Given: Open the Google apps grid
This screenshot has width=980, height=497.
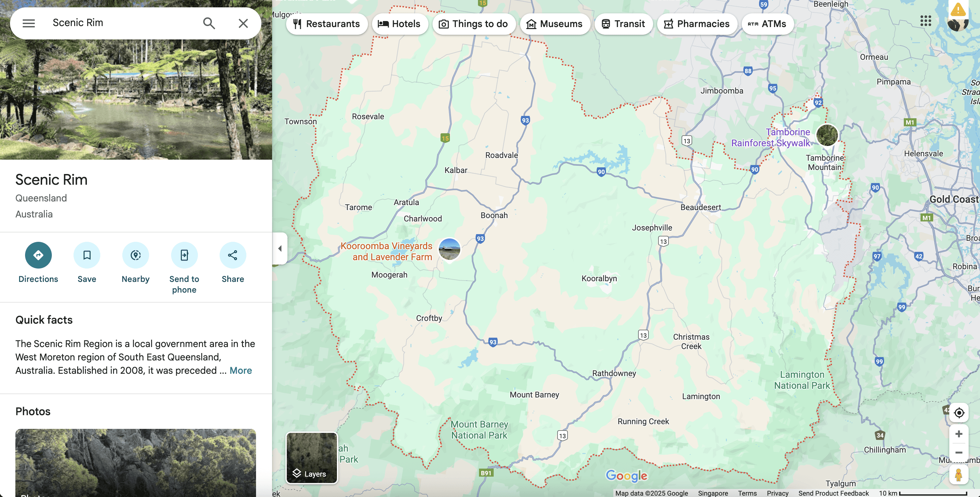Looking at the screenshot, I should click(x=926, y=21).
